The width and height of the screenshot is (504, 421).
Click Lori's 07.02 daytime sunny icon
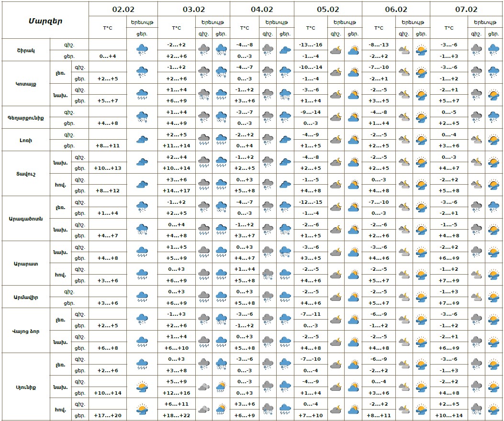click(x=493, y=140)
